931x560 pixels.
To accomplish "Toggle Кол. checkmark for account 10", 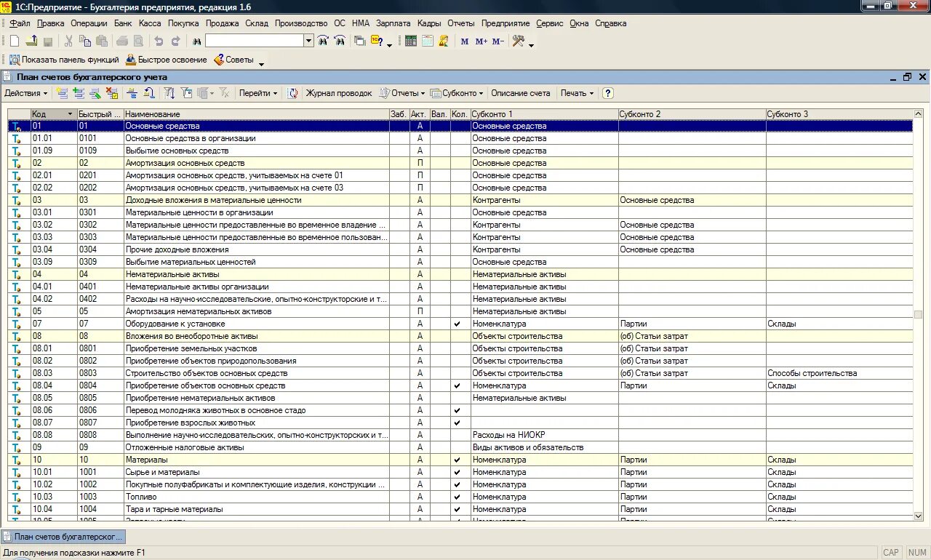I will tap(457, 460).
